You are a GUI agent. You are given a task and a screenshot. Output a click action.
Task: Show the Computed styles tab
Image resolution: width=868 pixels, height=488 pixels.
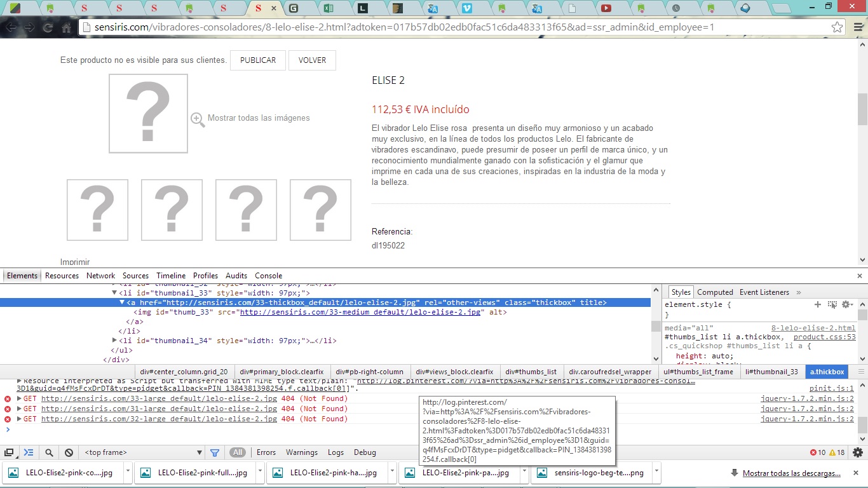715,292
